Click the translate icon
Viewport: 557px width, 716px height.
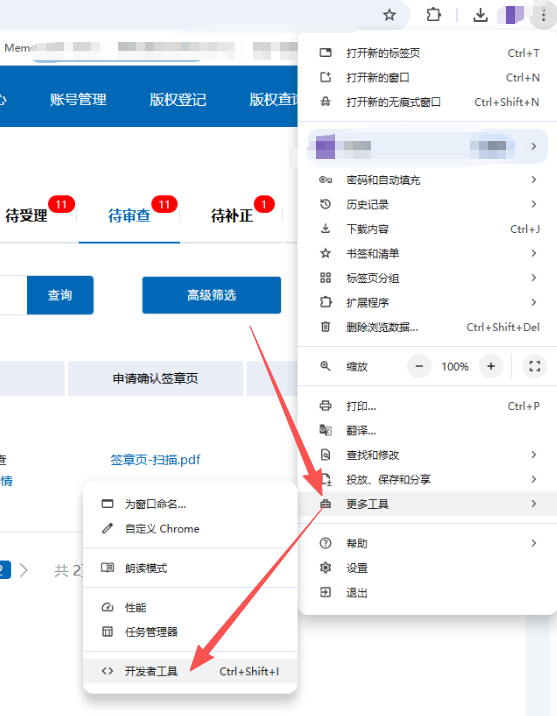click(326, 430)
